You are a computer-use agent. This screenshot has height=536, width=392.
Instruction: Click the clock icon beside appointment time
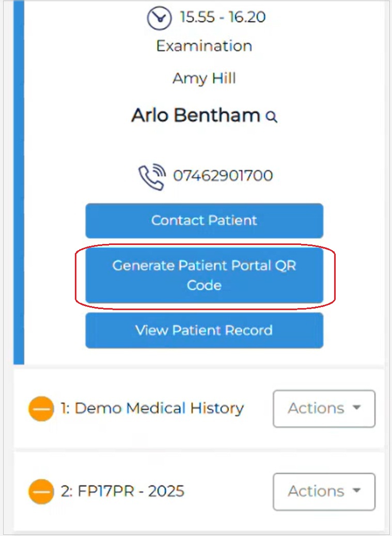(159, 18)
